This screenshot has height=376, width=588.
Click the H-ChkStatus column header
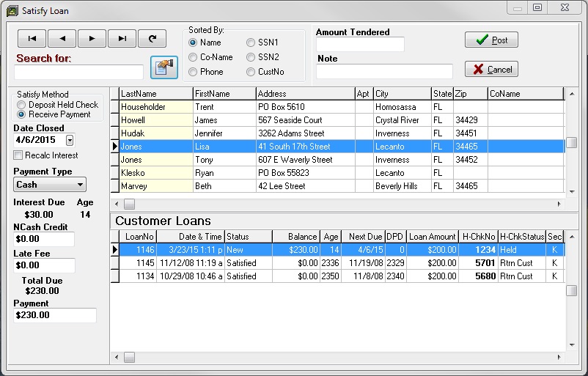click(522, 237)
